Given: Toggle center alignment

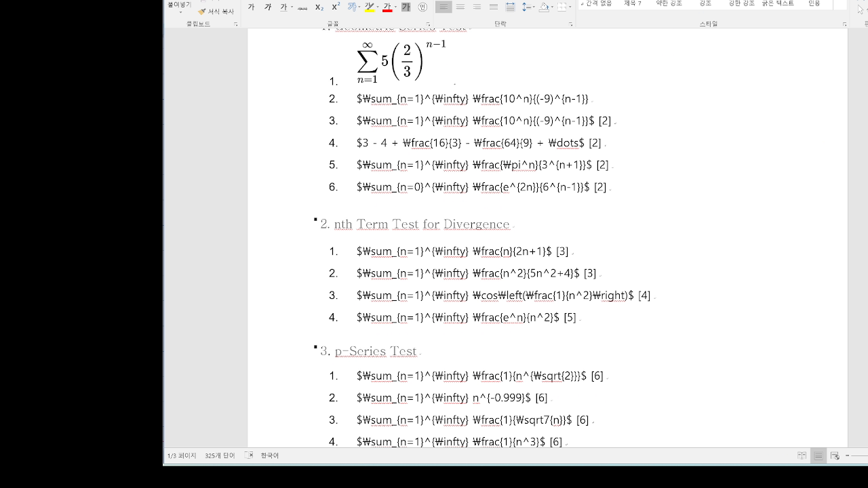Looking at the screenshot, I should [460, 7].
